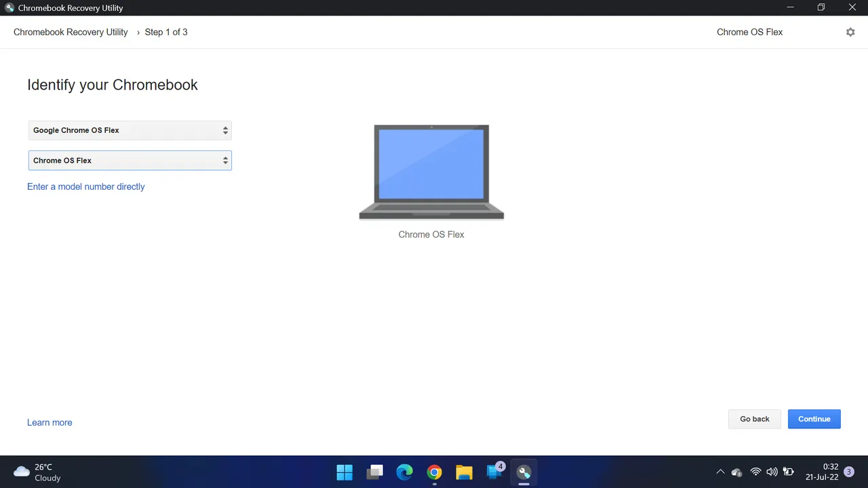This screenshot has height=488, width=868.
Task: Open the taskbar app with badge 4
Action: coord(494,471)
